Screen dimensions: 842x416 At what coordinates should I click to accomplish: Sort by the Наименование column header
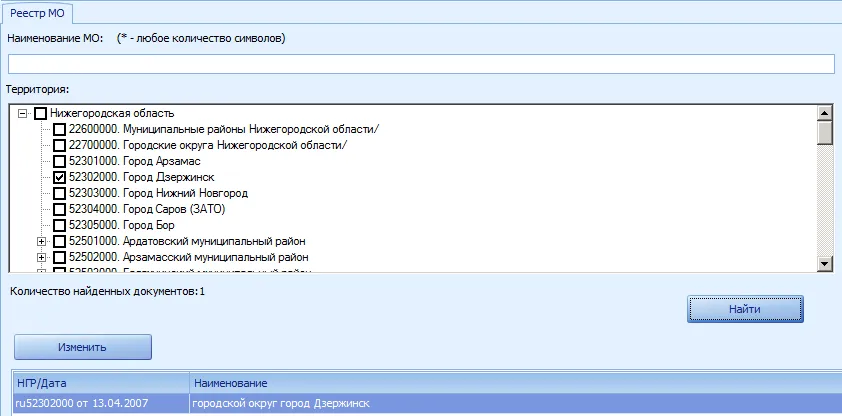[515, 383]
